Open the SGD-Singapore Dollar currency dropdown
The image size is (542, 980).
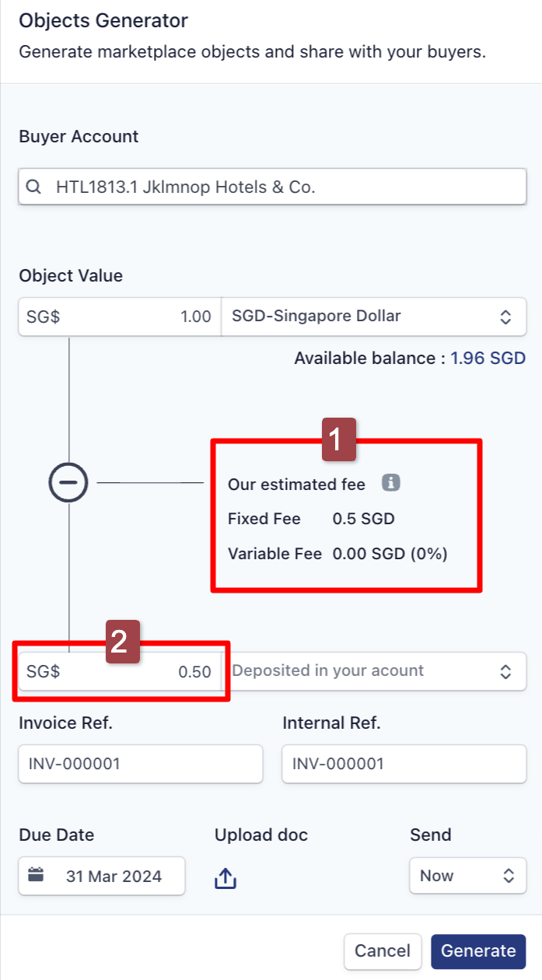coord(374,317)
